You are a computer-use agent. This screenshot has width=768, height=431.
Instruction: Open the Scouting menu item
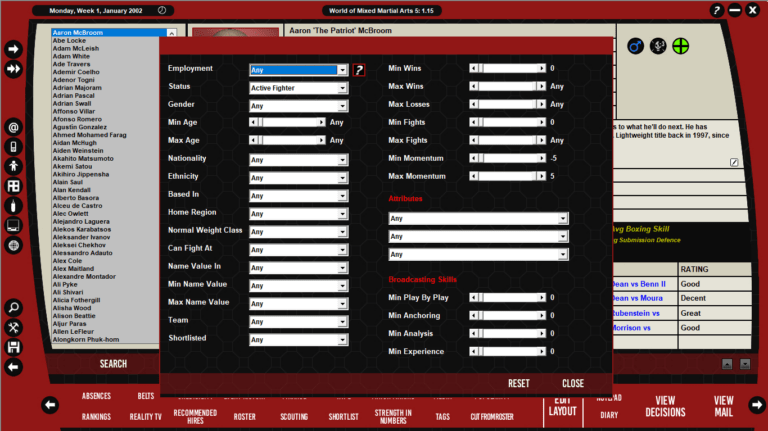tap(294, 416)
